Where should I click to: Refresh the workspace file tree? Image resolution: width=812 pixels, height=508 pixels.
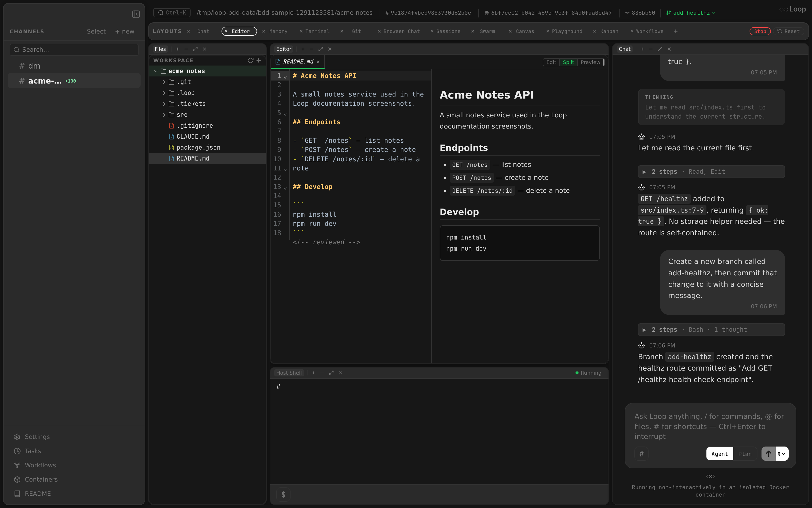[250, 60]
